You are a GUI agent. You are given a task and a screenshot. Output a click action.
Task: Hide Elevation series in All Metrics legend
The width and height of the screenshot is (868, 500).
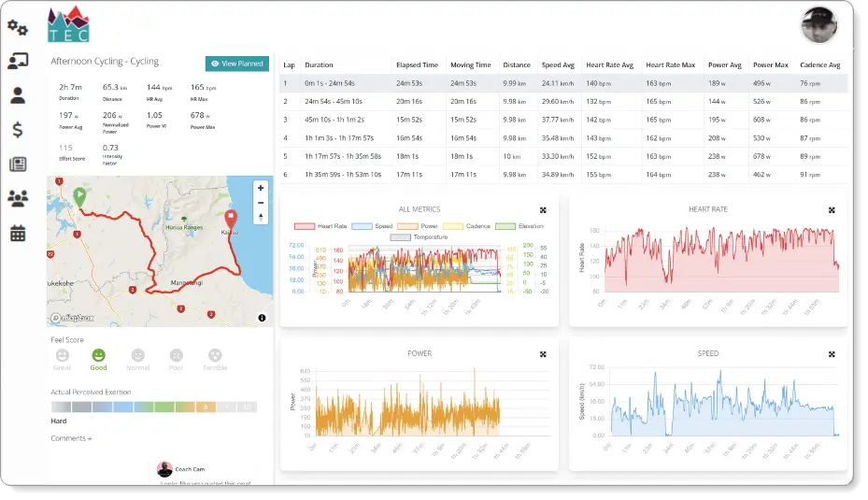tap(519, 226)
